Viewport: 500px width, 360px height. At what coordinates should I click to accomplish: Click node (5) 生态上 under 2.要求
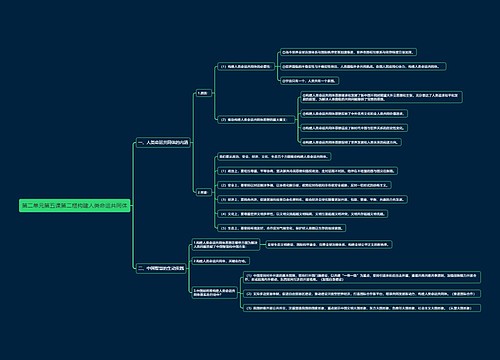pos(282,228)
